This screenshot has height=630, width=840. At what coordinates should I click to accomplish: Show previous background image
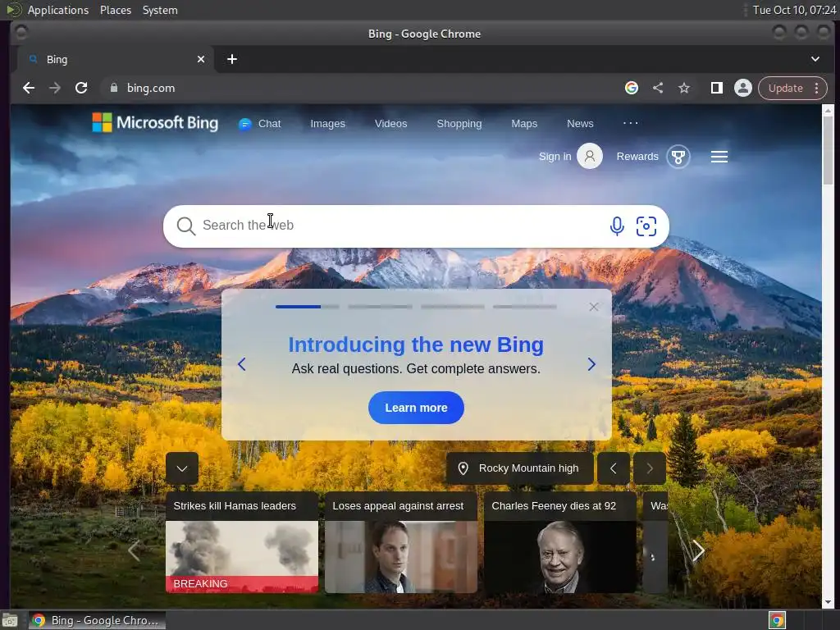614,468
